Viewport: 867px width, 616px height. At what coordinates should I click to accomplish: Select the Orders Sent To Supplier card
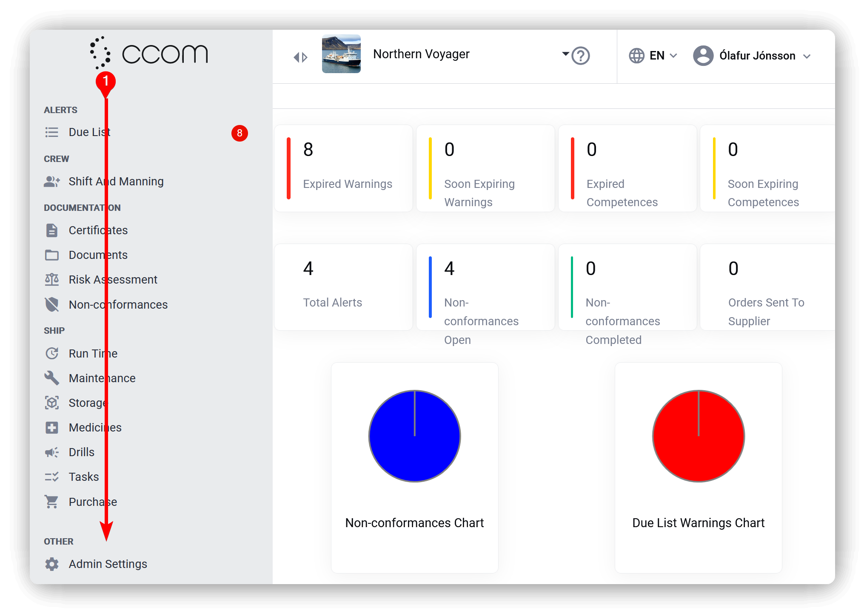click(768, 287)
